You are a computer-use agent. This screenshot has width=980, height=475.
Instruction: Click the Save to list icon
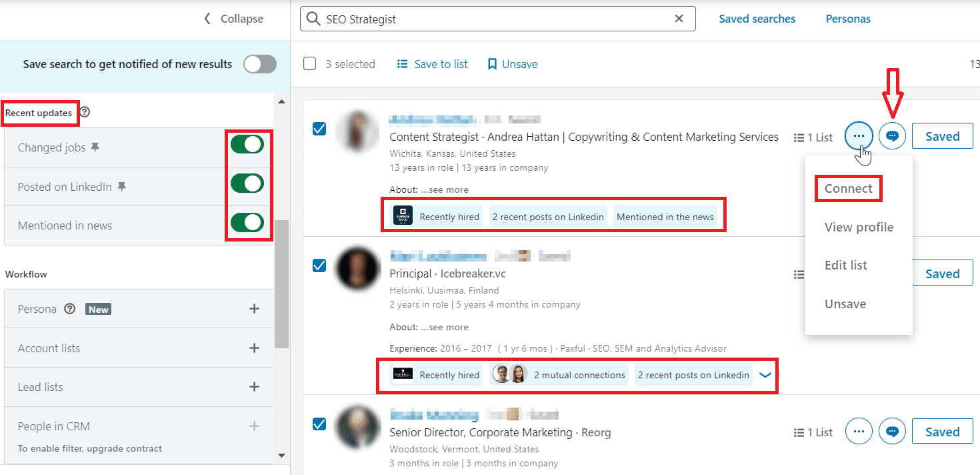(402, 64)
